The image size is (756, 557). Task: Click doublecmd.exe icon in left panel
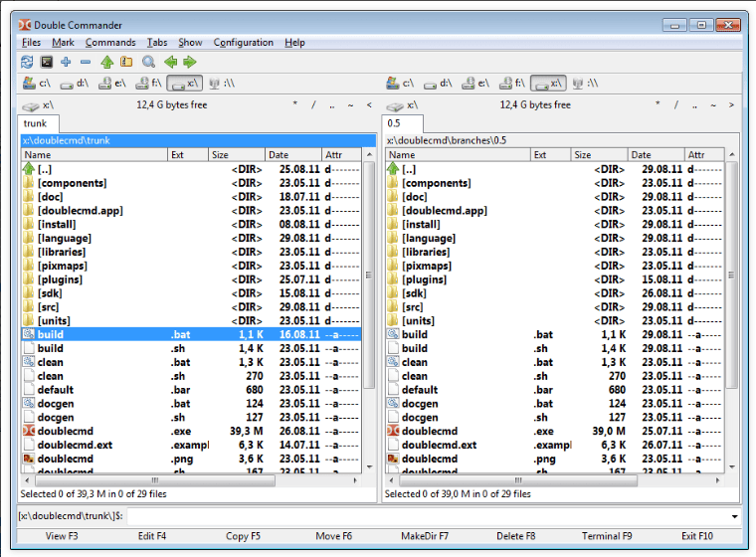[x=29, y=431]
